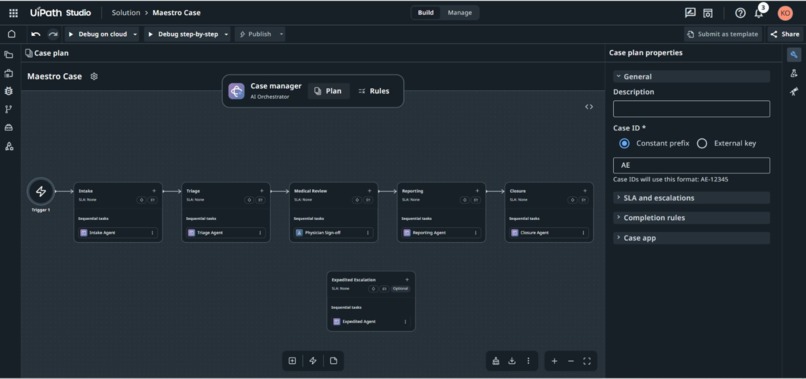Add a task to the Intake stage

point(154,191)
